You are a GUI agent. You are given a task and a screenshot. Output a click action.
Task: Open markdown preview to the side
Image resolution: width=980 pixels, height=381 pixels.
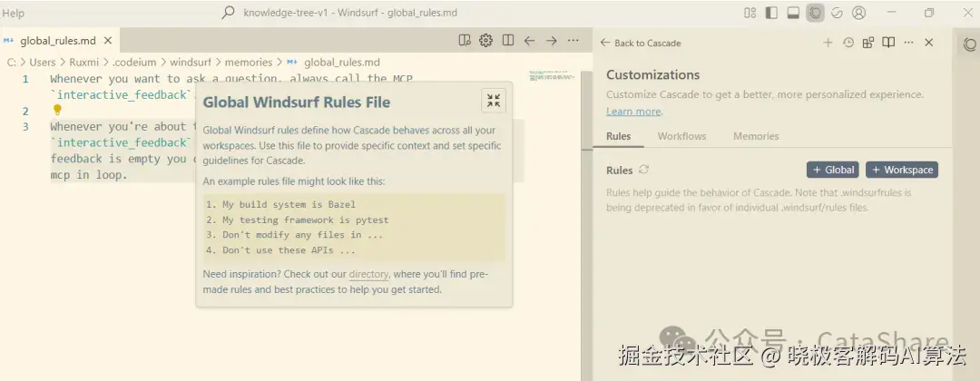click(465, 41)
